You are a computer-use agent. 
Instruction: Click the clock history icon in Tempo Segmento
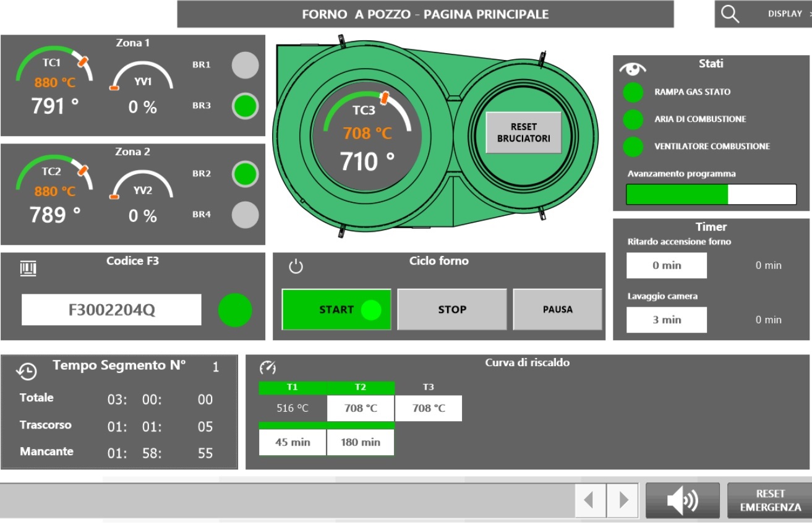pos(27,370)
